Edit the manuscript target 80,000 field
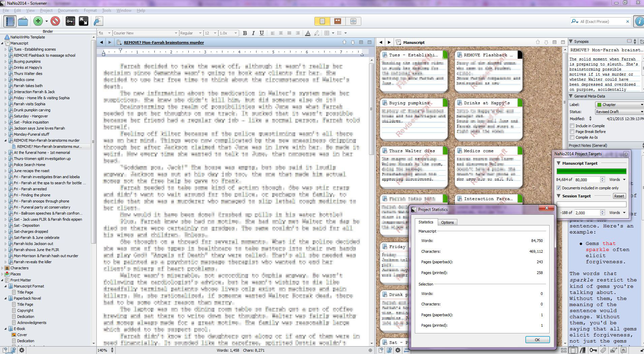The width and height of the screenshot is (644, 354). coord(587,180)
